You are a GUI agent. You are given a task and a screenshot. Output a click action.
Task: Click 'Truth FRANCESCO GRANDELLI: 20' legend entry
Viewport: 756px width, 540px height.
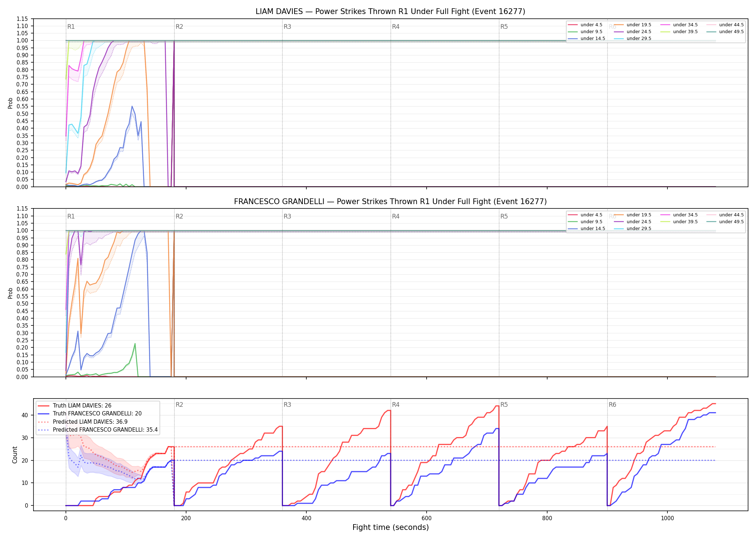pyautogui.click(x=90, y=414)
